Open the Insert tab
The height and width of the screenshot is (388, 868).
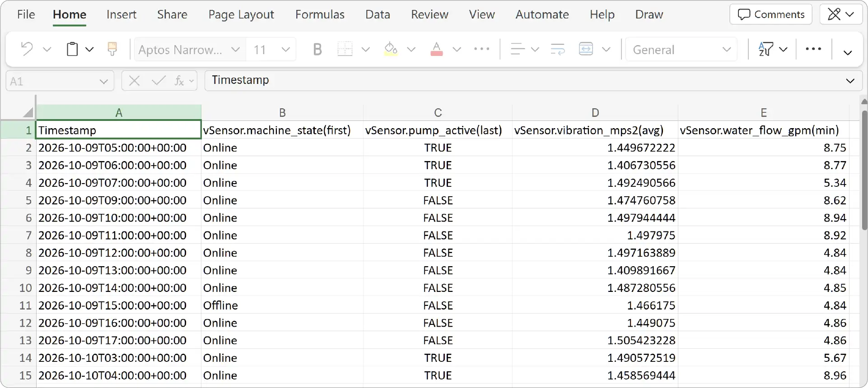click(x=121, y=14)
